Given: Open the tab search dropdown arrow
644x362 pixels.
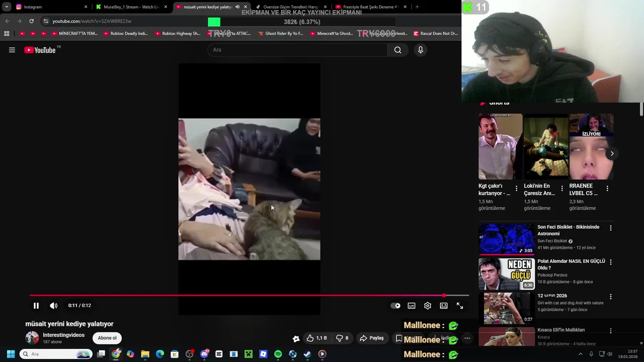Looking at the screenshot, I should tap(7, 7).
